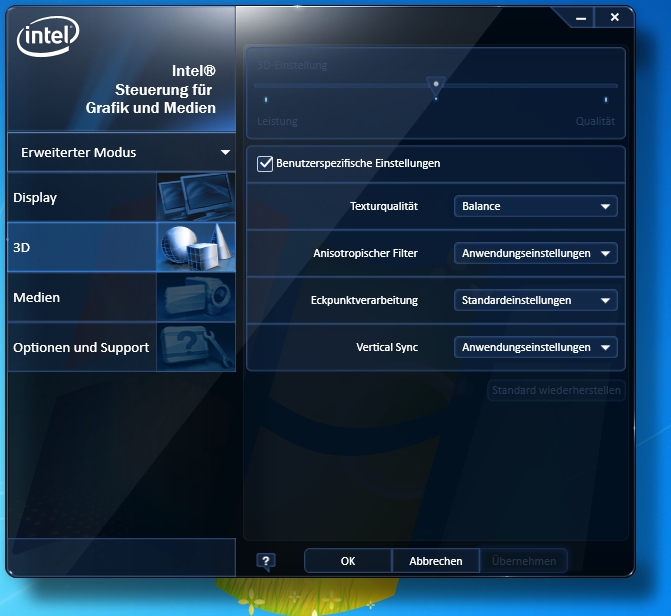Click the 3D shapes icon
The image size is (671, 616).
pyautogui.click(x=196, y=247)
